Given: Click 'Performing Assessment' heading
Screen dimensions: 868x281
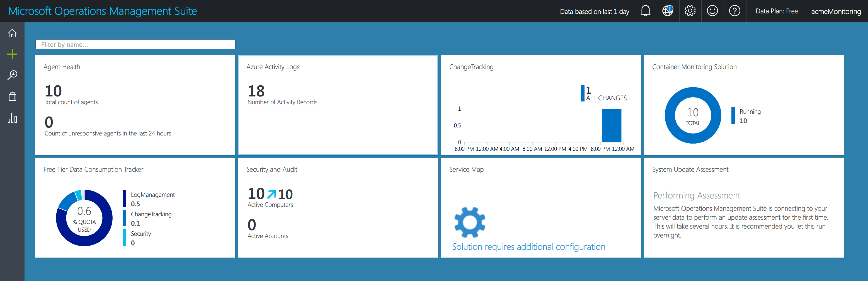Looking at the screenshot, I should [697, 195].
